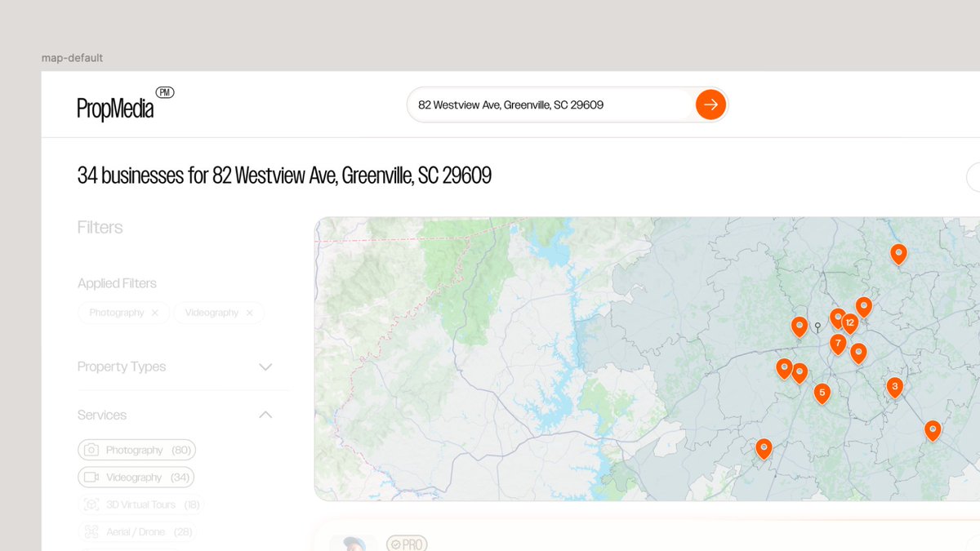Open the map cluster pin numbered 12
The width and height of the screenshot is (980, 551).
[850, 324]
